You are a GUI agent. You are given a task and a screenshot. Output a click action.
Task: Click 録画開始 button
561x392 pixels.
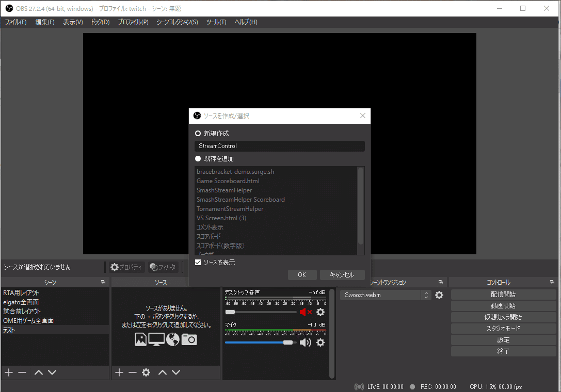pos(503,306)
